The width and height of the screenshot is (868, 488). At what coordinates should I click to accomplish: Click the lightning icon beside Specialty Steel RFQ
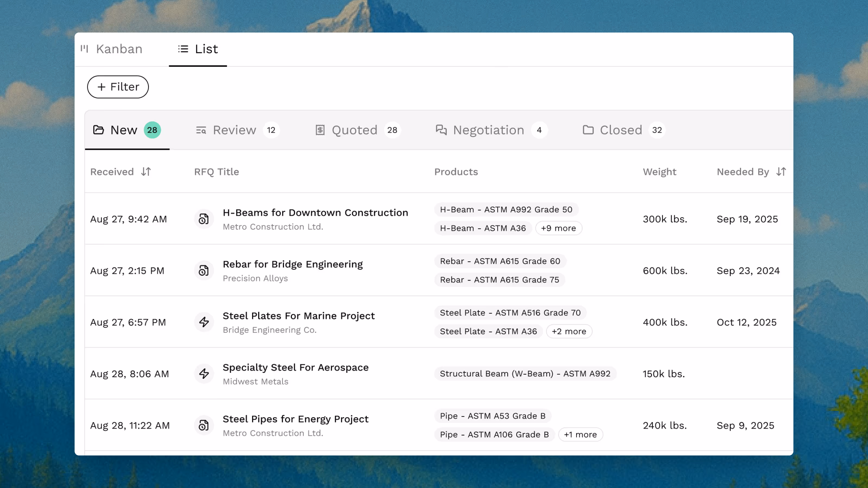pyautogui.click(x=203, y=374)
